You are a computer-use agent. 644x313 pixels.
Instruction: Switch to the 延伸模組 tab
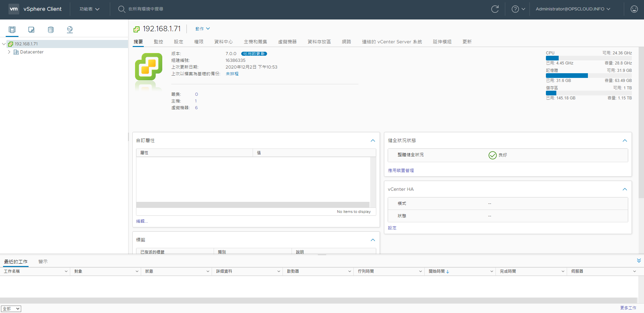[442, 42]
